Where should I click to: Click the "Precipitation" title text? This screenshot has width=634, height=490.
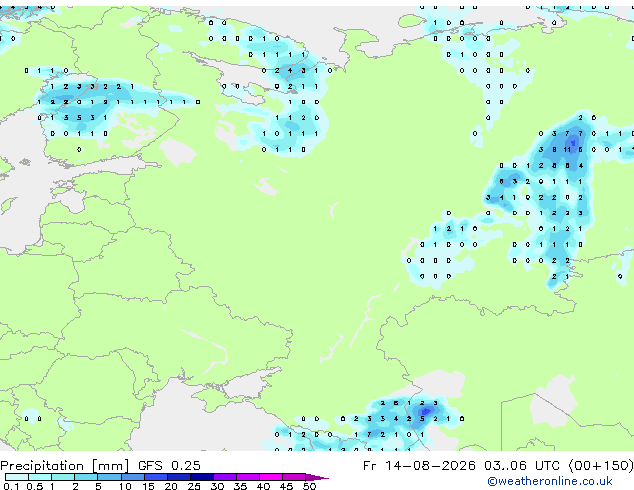coord(42,466)
